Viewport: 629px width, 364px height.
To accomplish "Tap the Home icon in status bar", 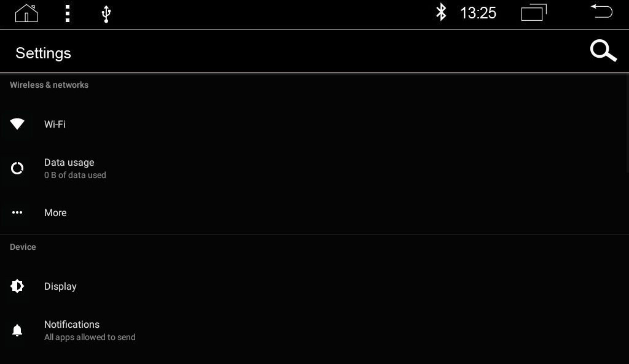I will coord(26,14).
